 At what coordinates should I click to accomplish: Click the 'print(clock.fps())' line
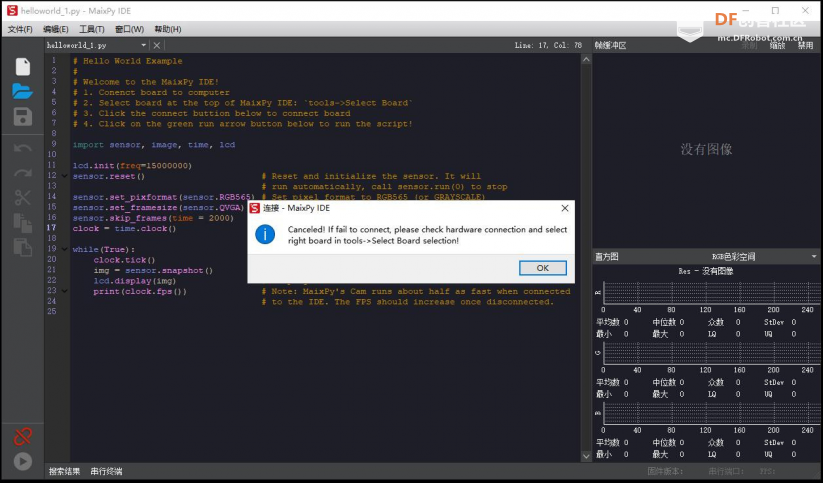140,291
